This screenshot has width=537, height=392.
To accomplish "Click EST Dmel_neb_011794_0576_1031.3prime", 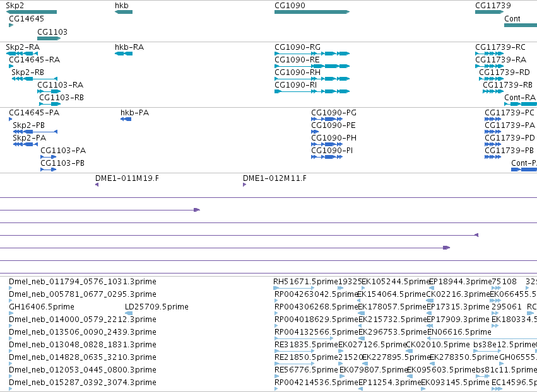I will (x=83, y=282).
